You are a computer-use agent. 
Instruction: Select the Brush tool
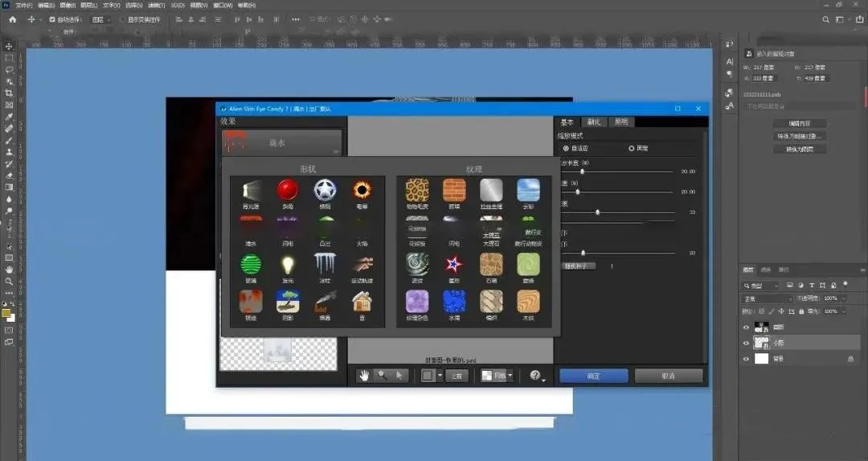[x=9, y=140]
